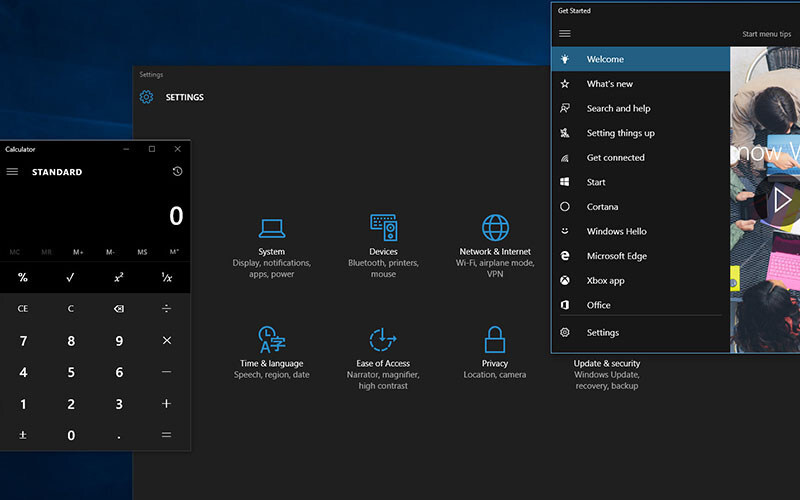The image size is (800, 500).
Task: Click the minus key in Calculator
Action: pos(167,372)
